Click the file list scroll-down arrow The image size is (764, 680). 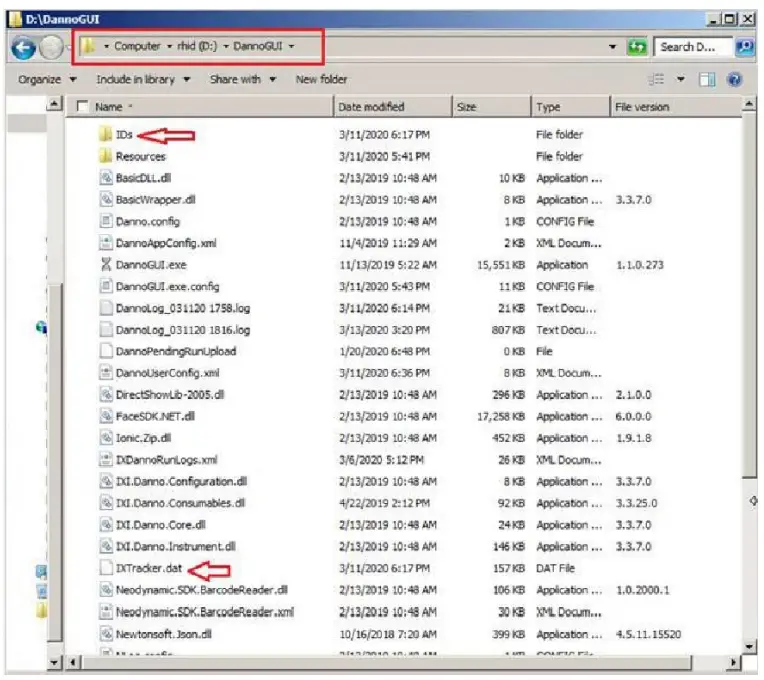pyautogui.click(x=749, y=647)
